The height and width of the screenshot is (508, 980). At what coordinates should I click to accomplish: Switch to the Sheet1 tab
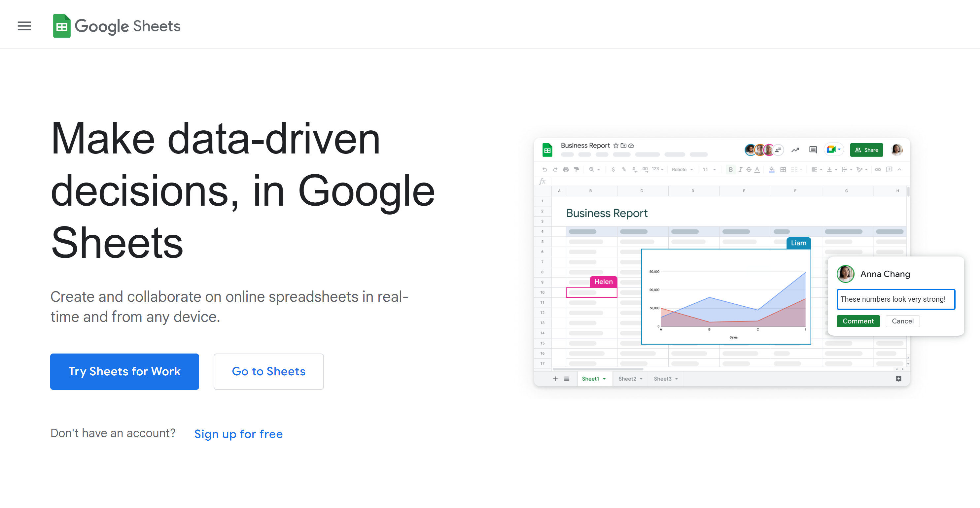[x=594, y=379]
